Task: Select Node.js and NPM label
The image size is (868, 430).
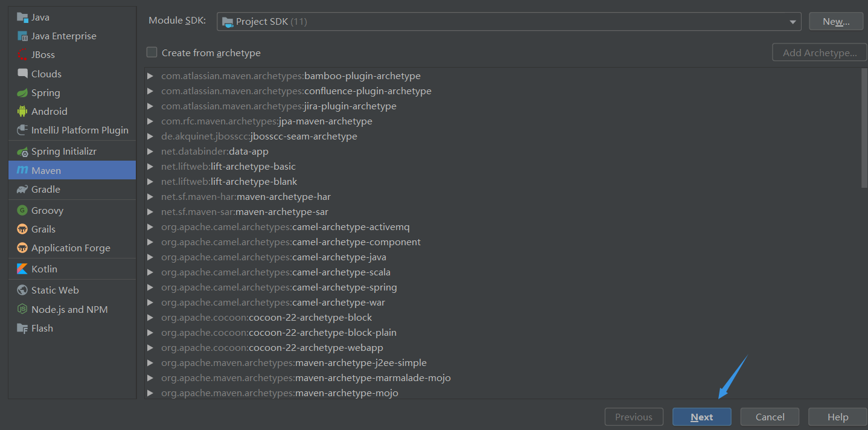Action: coord(69,309)
